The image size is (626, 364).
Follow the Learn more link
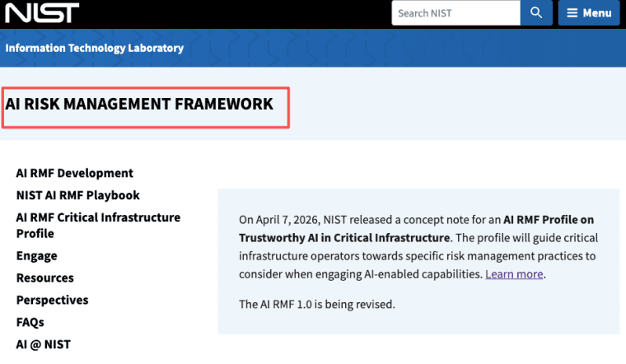514,274
